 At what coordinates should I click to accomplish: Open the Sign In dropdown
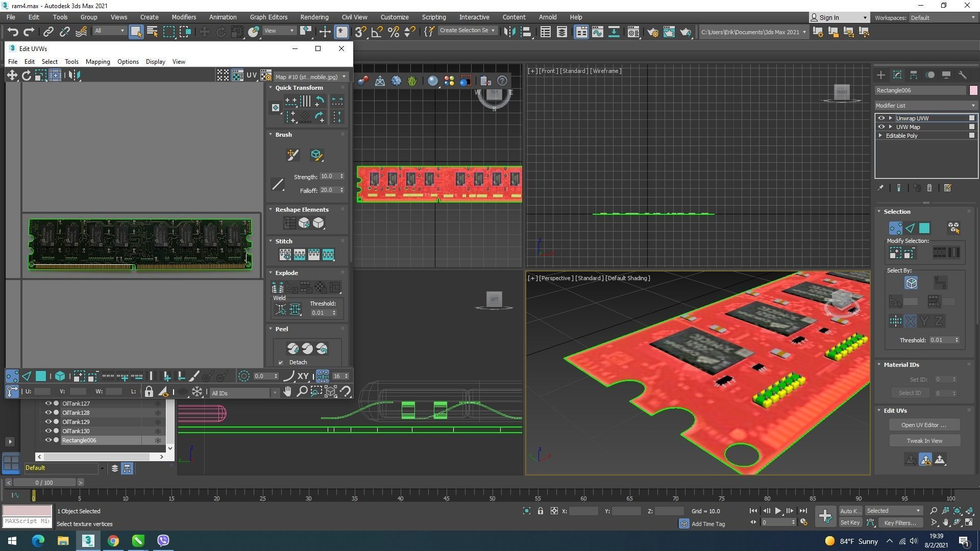[x=840, y=17]
